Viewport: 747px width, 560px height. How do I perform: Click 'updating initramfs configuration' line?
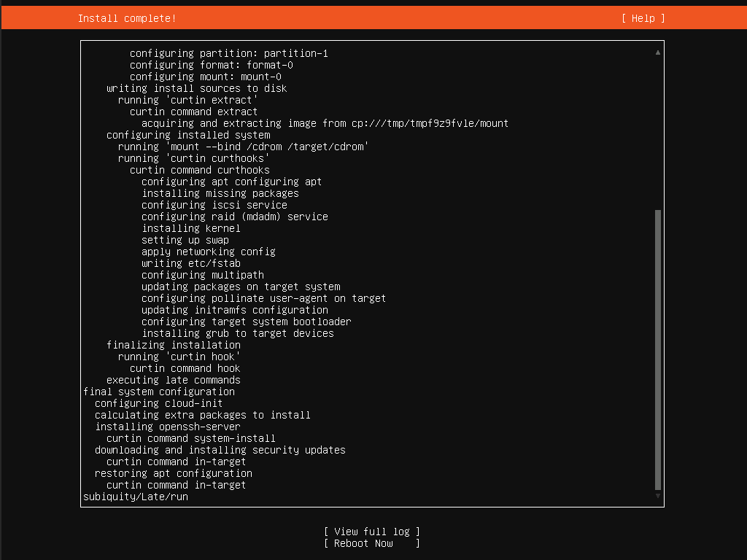234,310
